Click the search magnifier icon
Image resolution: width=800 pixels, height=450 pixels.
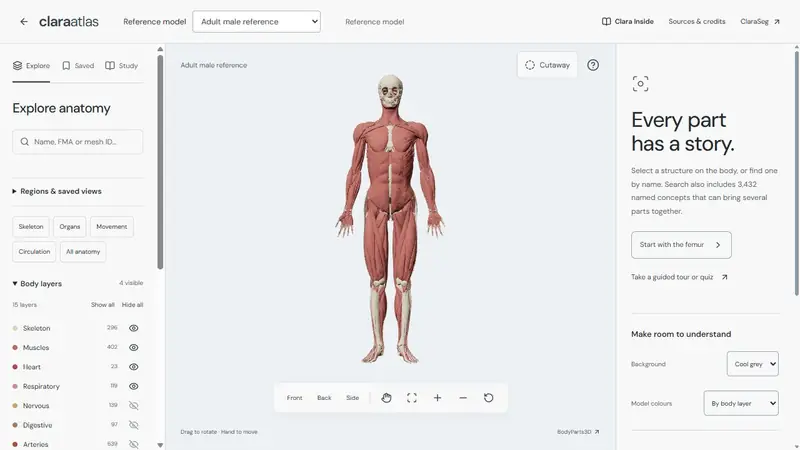pyautogui.click(x=24, y=142)
